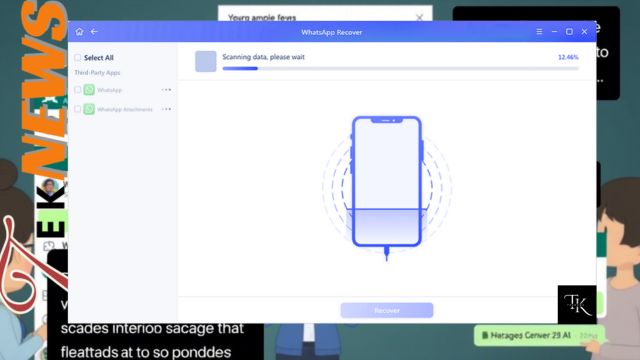This screenshot has height=360, width=640.
Task: Expand the WhatsApp three-dots options
Action: click(x=166, y=90)
